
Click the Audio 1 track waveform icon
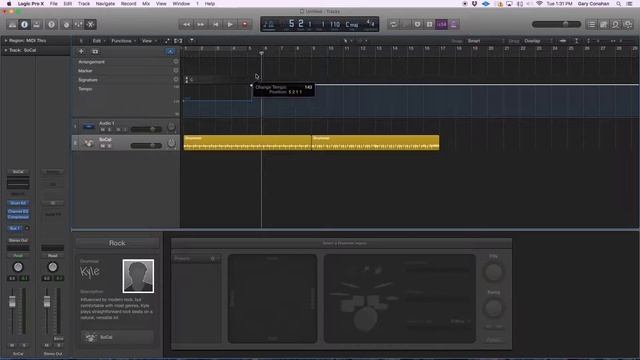point(89,127)
